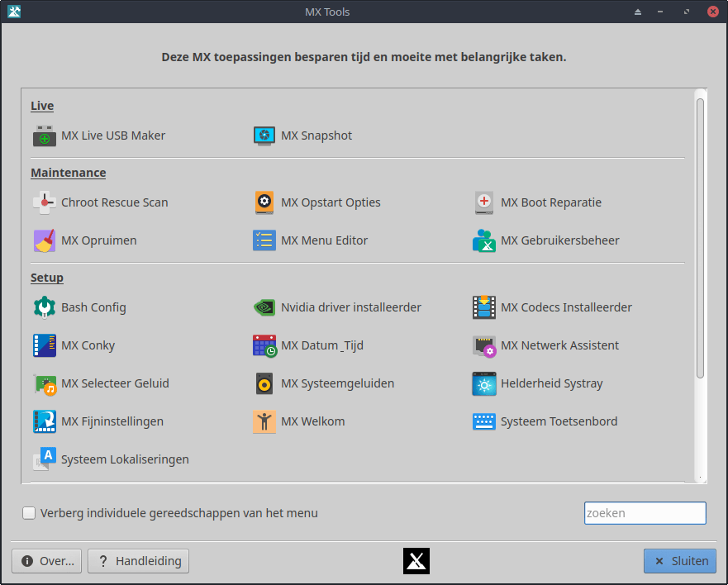Open the Handleiding help button

pos(138,561)
